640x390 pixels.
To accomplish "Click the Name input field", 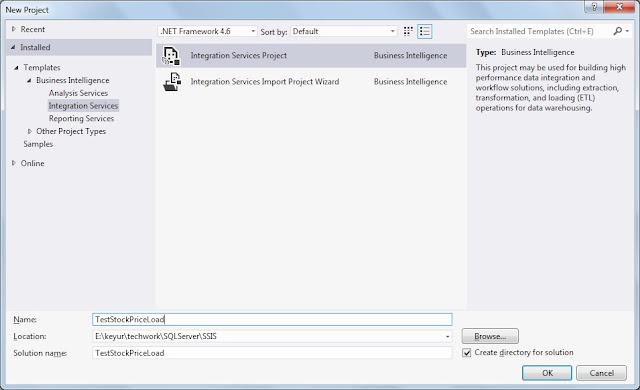I will (x=272, y=319).
